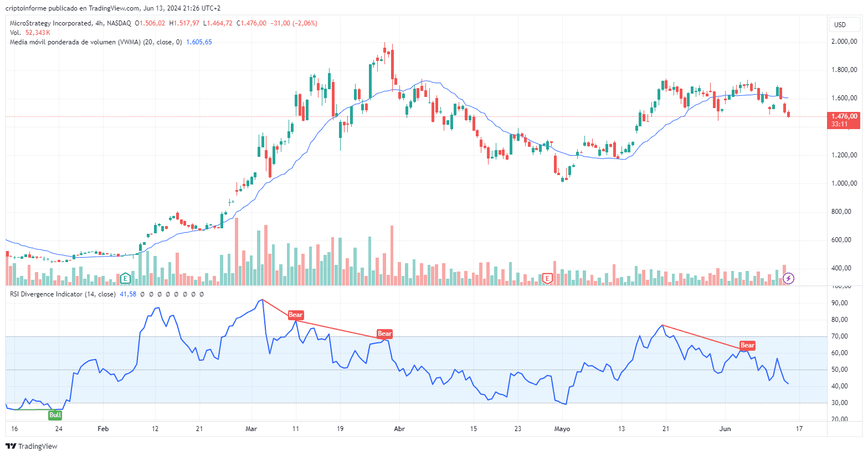Click the 17 date label
Screen dimensions: 868x456
tap(799, 429)
